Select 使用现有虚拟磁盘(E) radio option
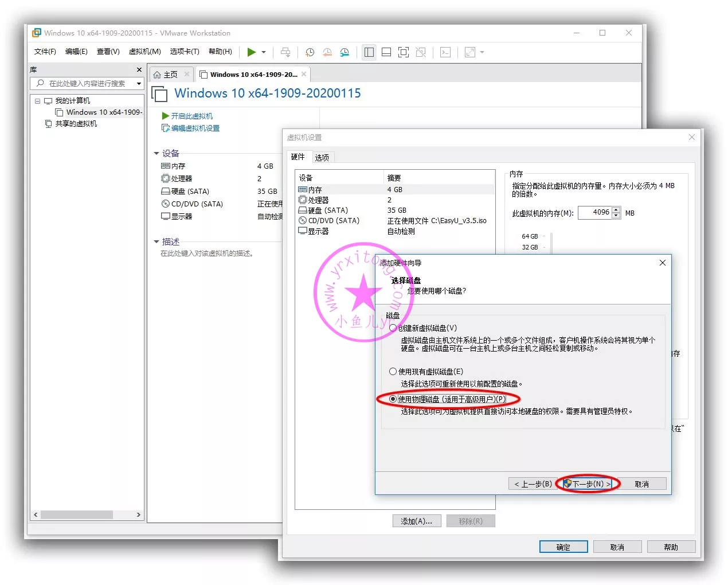Viewport: 728px width, 585px height. pos(393,372)
